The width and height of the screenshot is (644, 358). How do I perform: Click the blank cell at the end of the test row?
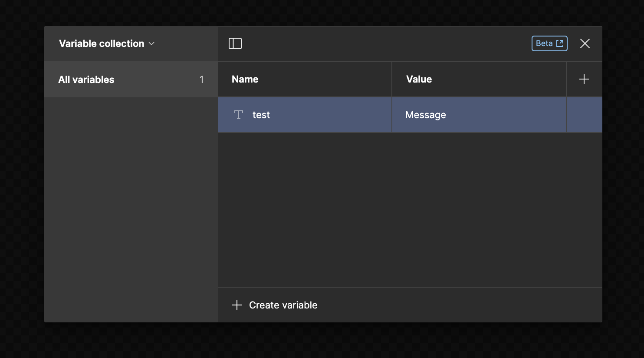(584, 114)
